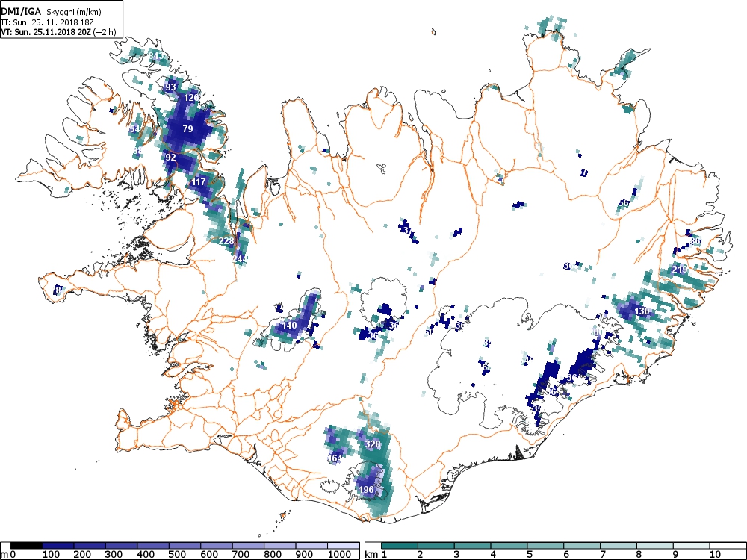The height and width of the screenshot is (560, 747).
Task: Click the 219 visibility value label
Action: click(679, 270)
